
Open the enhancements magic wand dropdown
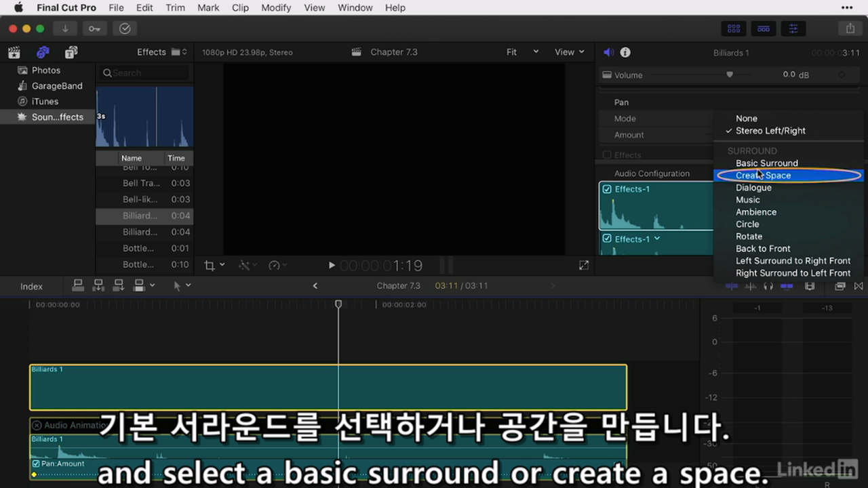(249, 265)
